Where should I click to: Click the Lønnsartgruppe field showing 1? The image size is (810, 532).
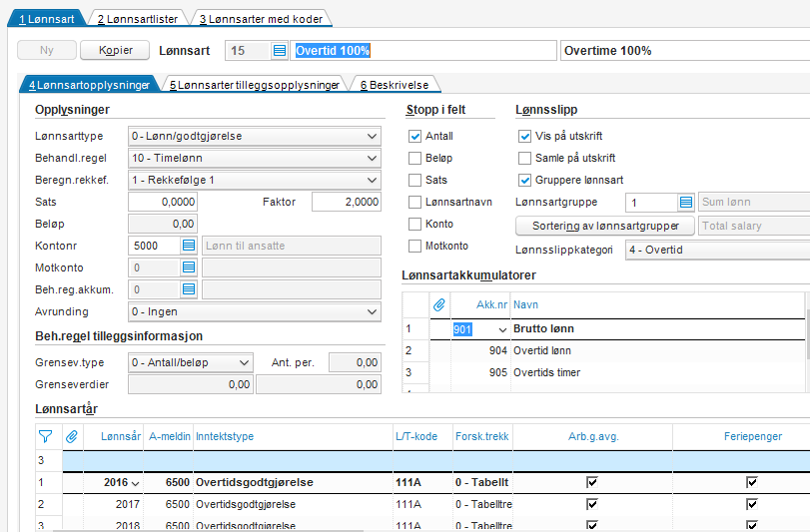(x=651, y=203)
